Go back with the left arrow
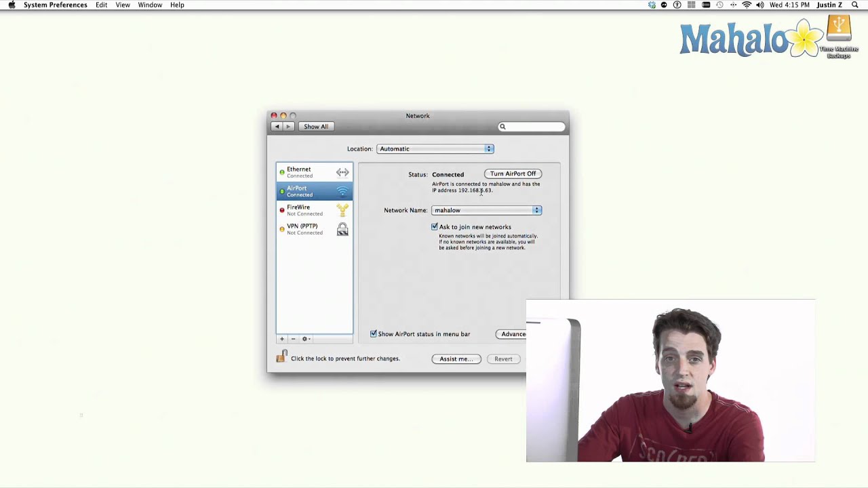The height and width of the screenshot is (488, 868). pyautogui.click(x=277, y=127)
